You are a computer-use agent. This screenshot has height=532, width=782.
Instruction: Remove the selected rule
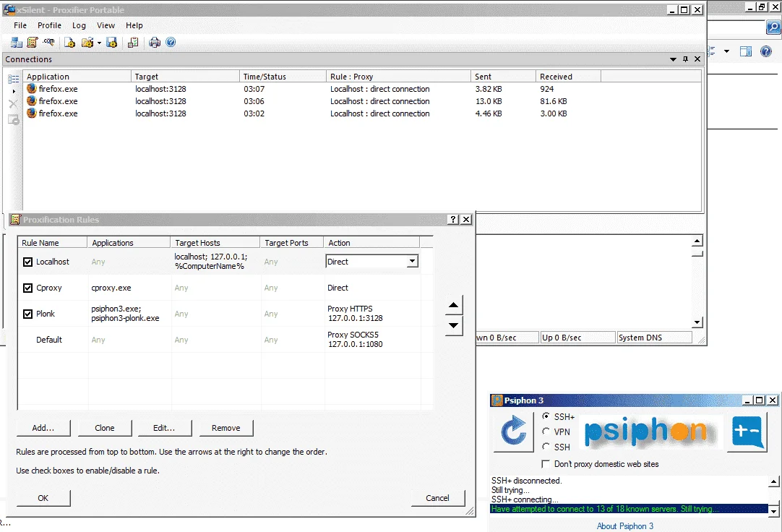[x=226, y=428]
